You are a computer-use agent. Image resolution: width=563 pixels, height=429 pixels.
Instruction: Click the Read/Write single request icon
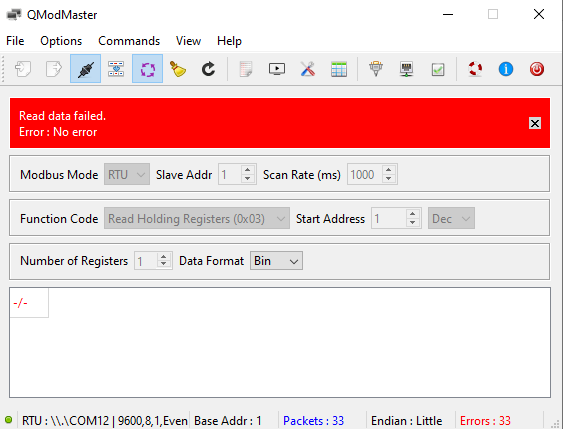pyautogui.click(x=116, y=69)
